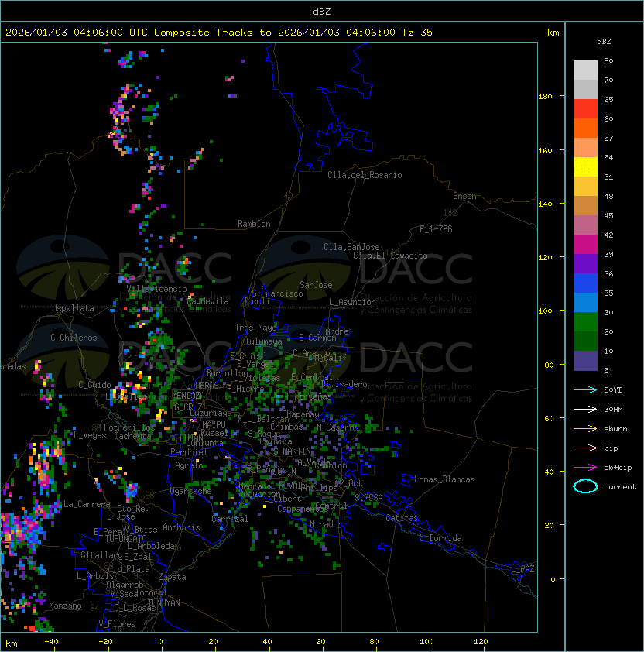Select the orange 57 dBZ color swatch
The image size is (644, 652).
tap(585, 129)
